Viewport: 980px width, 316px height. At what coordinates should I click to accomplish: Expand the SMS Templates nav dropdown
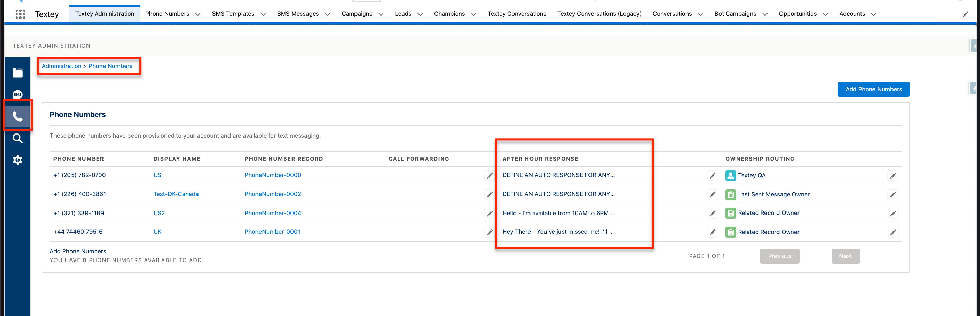(x=263, y=14)
